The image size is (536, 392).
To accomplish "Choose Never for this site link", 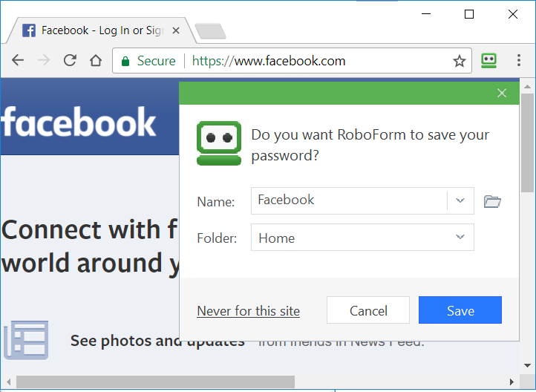I will tap(248, 311).
